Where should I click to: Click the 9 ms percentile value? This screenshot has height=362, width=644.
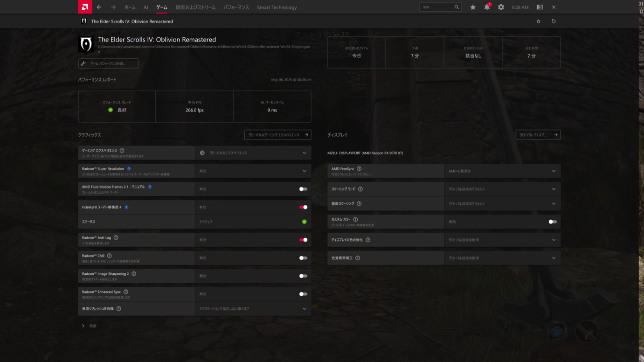tap(272, 110)
